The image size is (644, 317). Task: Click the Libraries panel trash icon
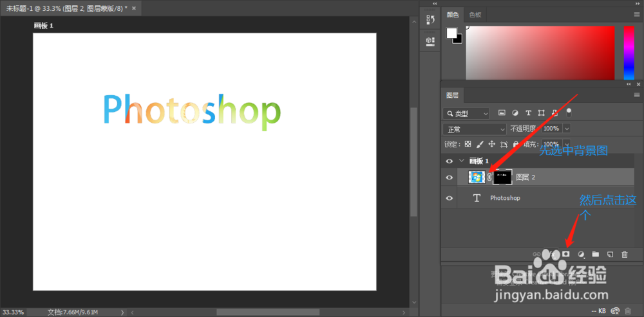click(627, 311)
